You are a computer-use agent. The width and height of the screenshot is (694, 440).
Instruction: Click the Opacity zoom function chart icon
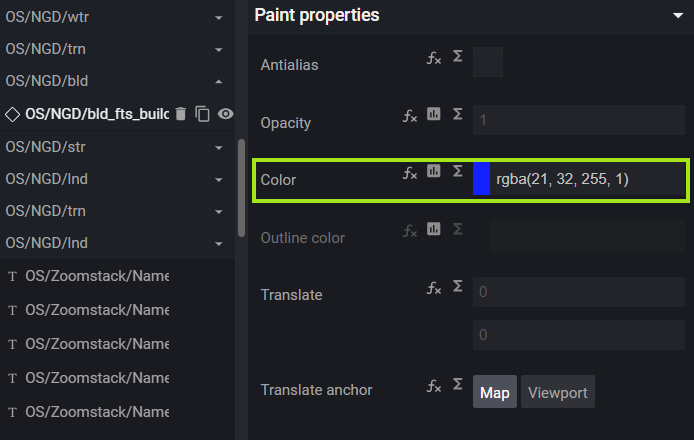pyautogui.click(x=434, y=115)
